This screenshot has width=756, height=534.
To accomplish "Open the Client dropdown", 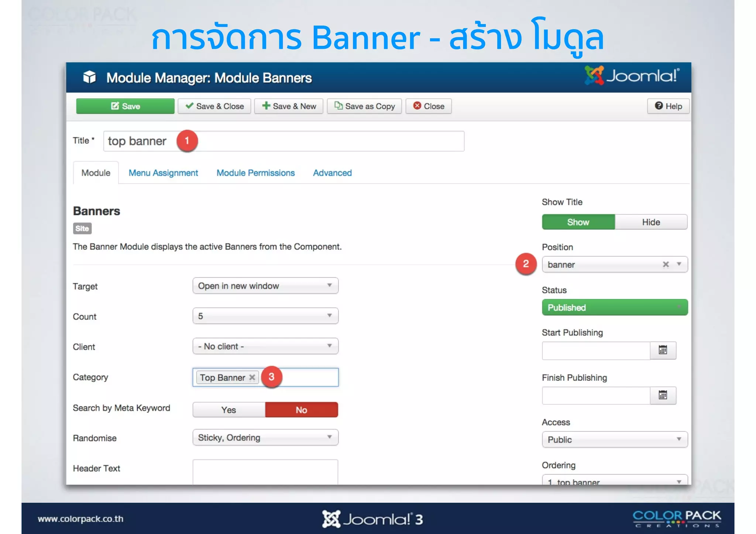I will coord(265,346).
